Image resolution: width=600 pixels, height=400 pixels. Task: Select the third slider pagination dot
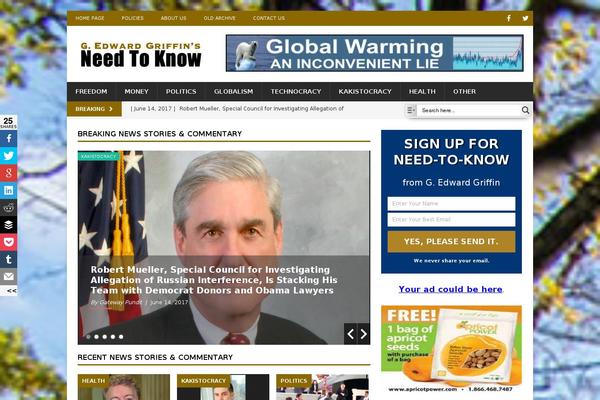[x=104, y=337]
